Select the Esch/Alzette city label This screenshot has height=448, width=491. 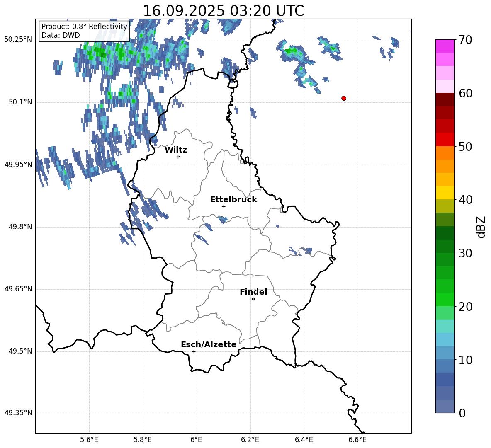209,344
